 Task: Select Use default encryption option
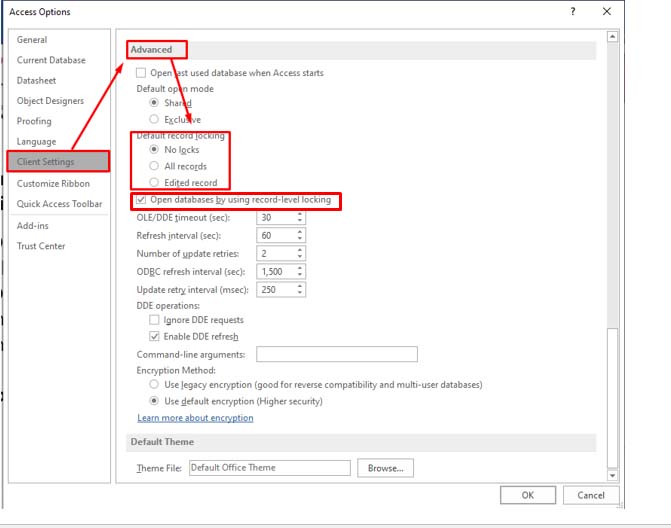click(x=154, y=401)
